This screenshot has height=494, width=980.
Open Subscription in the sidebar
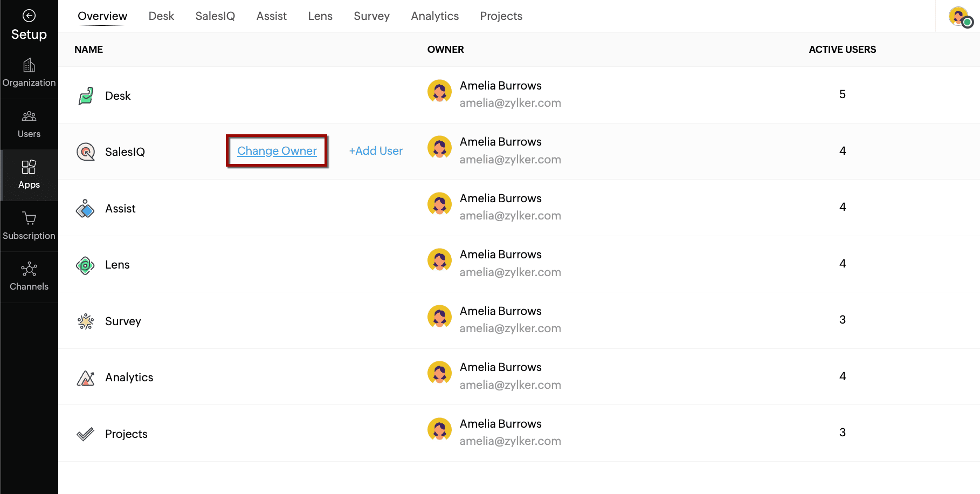point(29,226)
